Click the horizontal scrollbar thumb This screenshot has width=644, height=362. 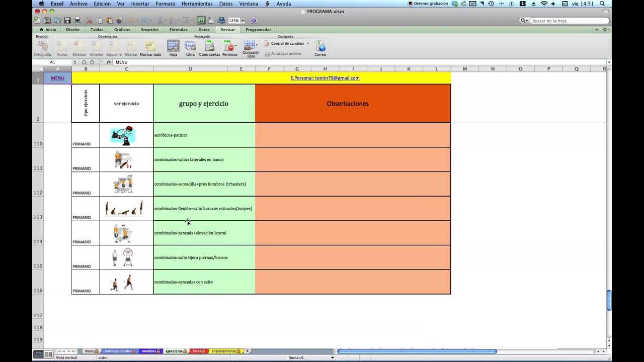[417, 351]
